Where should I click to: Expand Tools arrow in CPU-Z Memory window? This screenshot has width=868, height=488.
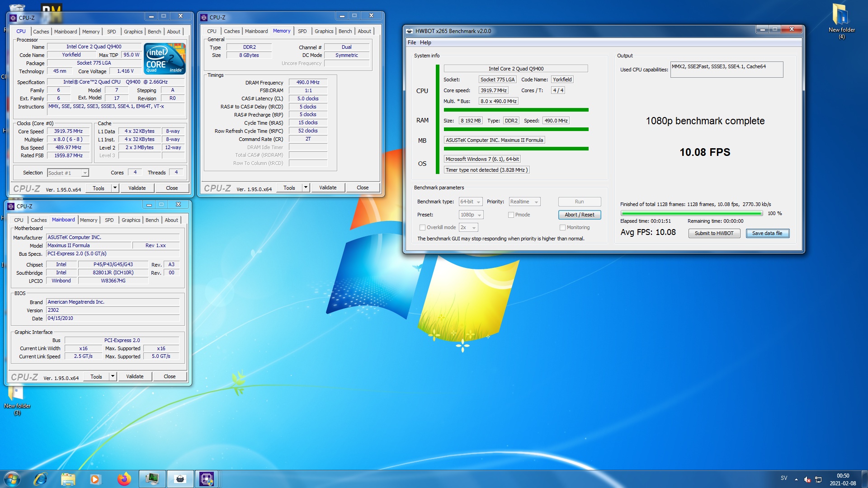306,188
